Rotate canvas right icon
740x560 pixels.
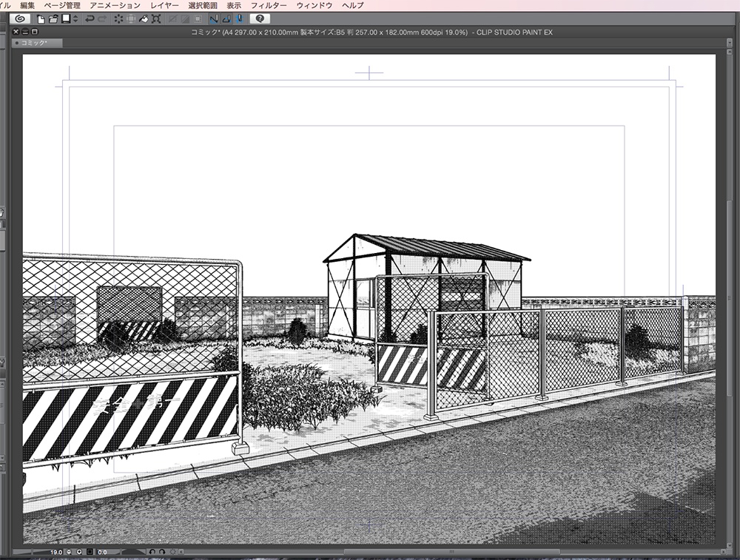[x=162, y=552]
